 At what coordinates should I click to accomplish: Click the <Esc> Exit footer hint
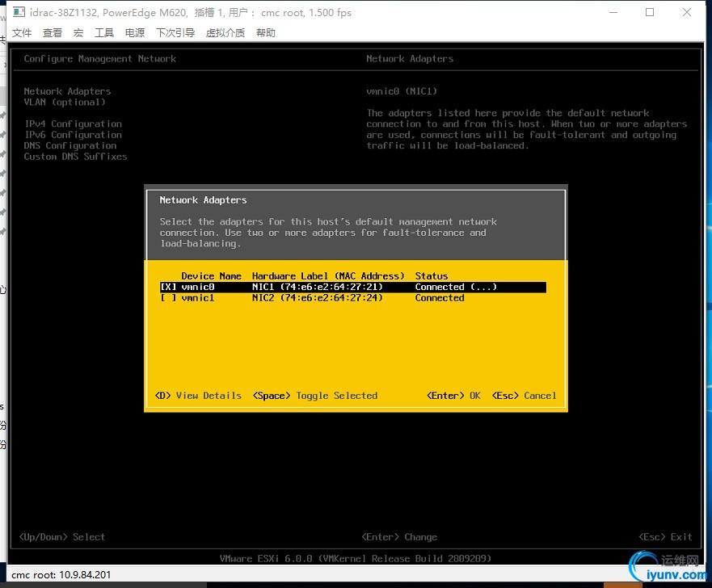pos(665,537)
